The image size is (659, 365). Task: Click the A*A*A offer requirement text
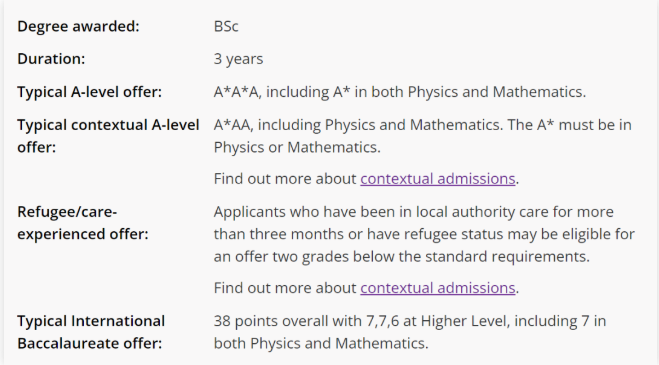pyautogui.click(x=400, y=92)
